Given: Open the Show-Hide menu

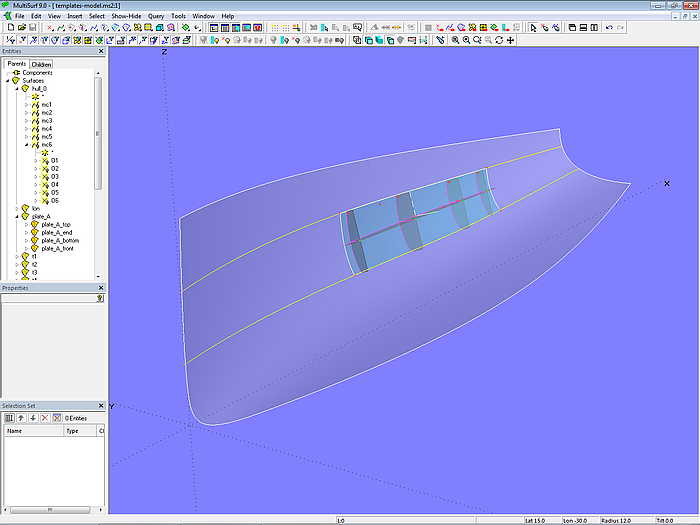Looking at the screenshot, I should pos(126,16).
